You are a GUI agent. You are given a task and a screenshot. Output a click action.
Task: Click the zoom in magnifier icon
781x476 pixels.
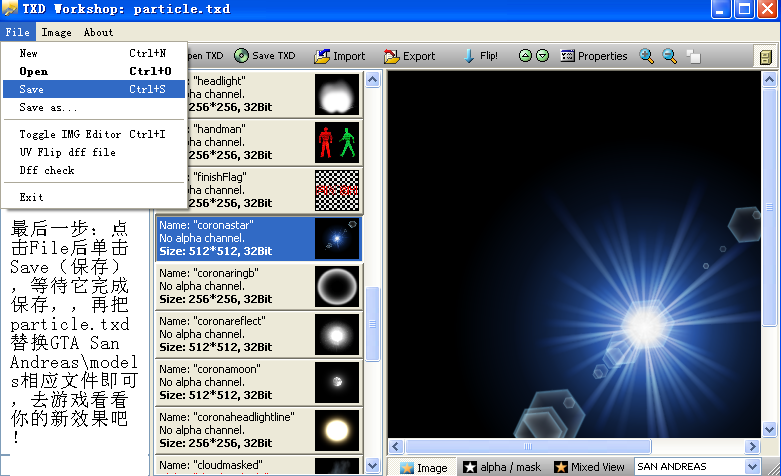(647, 56)
